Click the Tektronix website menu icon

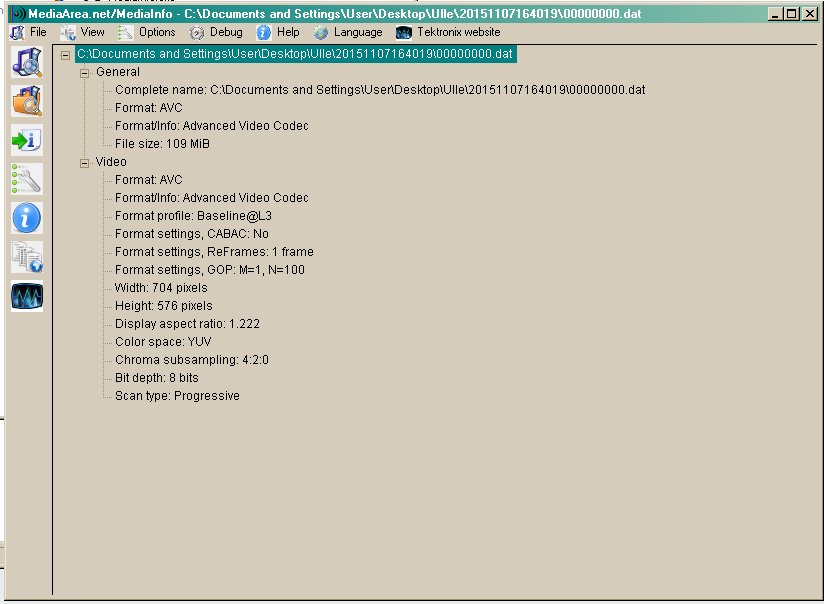pos(404,33)
